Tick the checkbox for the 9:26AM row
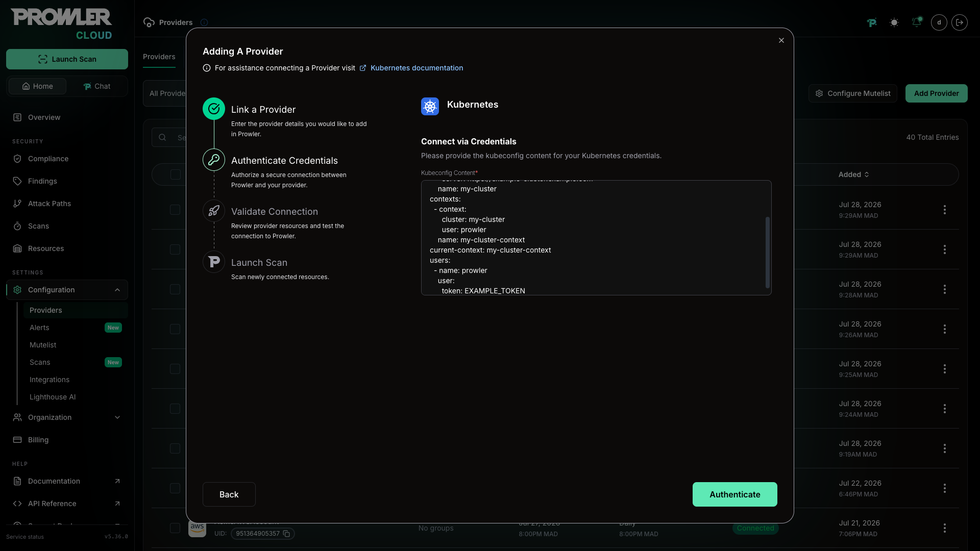The width and height of the screenshot is (980, 551). (x=175, y=329)
